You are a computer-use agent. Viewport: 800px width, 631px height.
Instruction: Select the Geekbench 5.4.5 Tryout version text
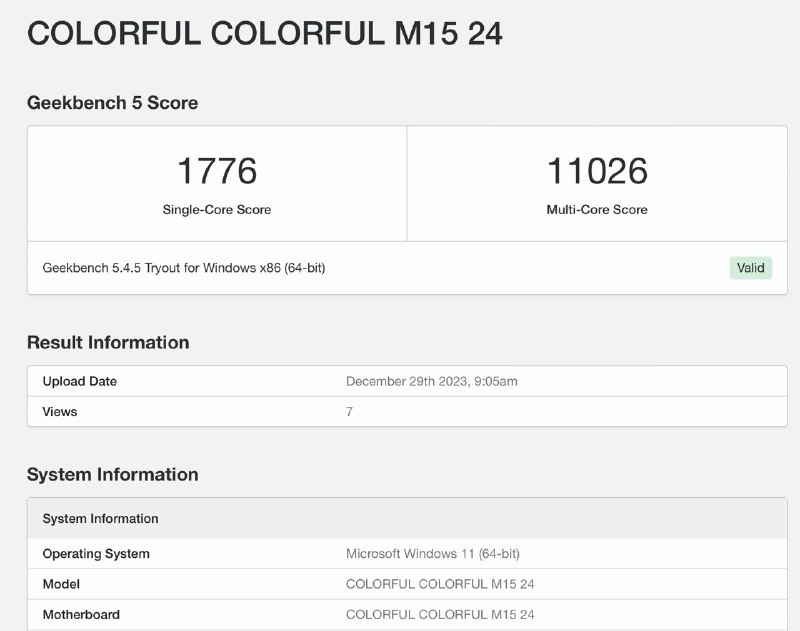[x=184, y=268]
